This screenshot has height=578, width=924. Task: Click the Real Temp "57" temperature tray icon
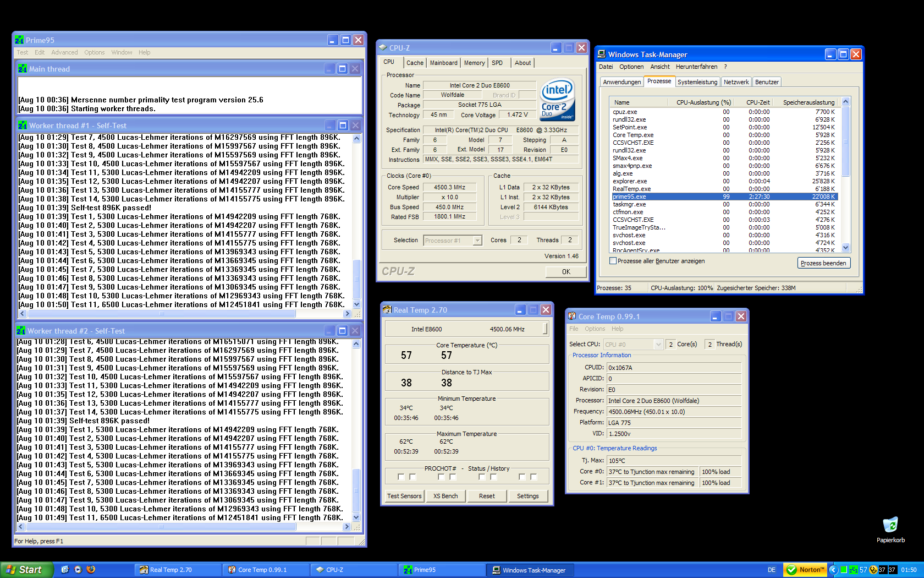pos(863,570)
